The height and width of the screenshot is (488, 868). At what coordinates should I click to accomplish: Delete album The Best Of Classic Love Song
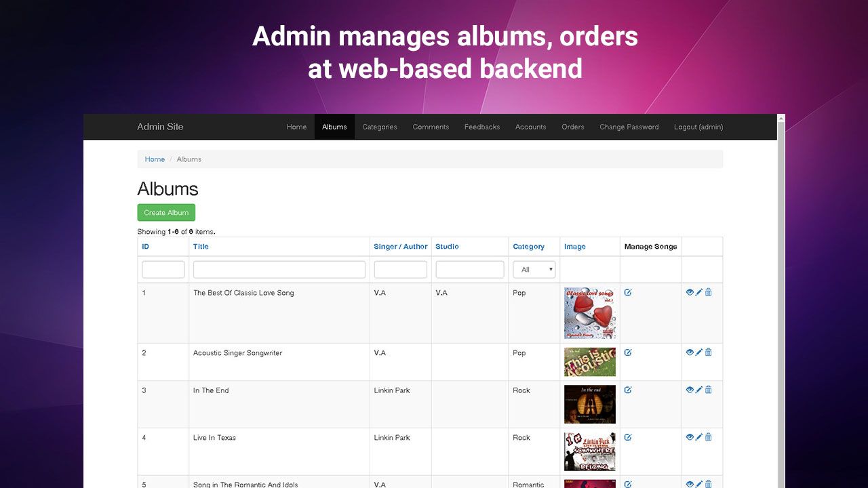709,292
